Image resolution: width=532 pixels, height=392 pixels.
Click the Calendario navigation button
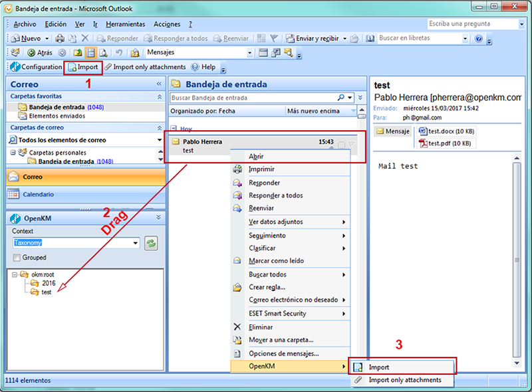(x=86, y=194)
